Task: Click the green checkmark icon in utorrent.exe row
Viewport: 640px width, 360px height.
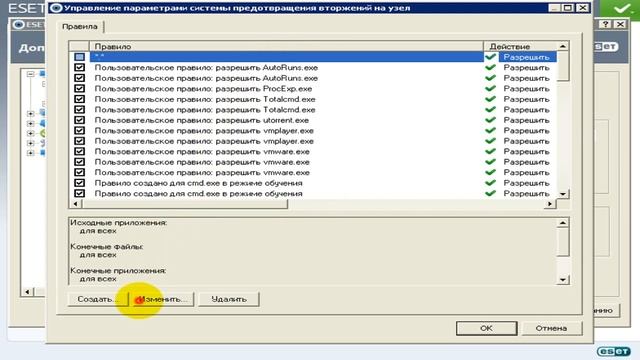Action: 491,120
